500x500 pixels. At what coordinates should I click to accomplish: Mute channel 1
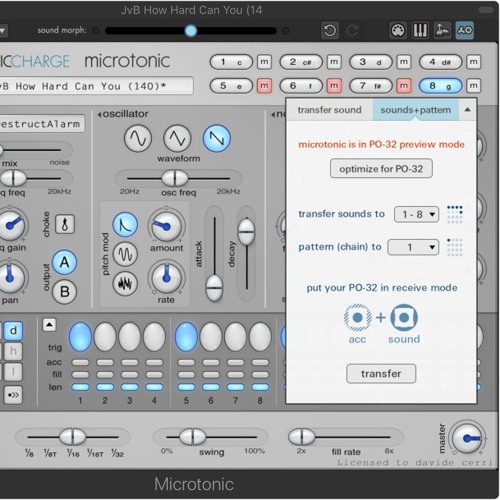(x=264, y=62)
